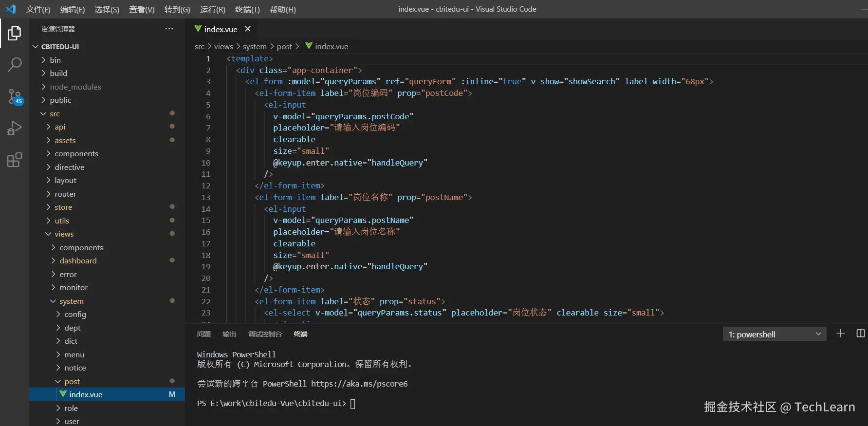Open the Extensions view icon
Viewport: 868px width, 426px height.
click(15, 160)
